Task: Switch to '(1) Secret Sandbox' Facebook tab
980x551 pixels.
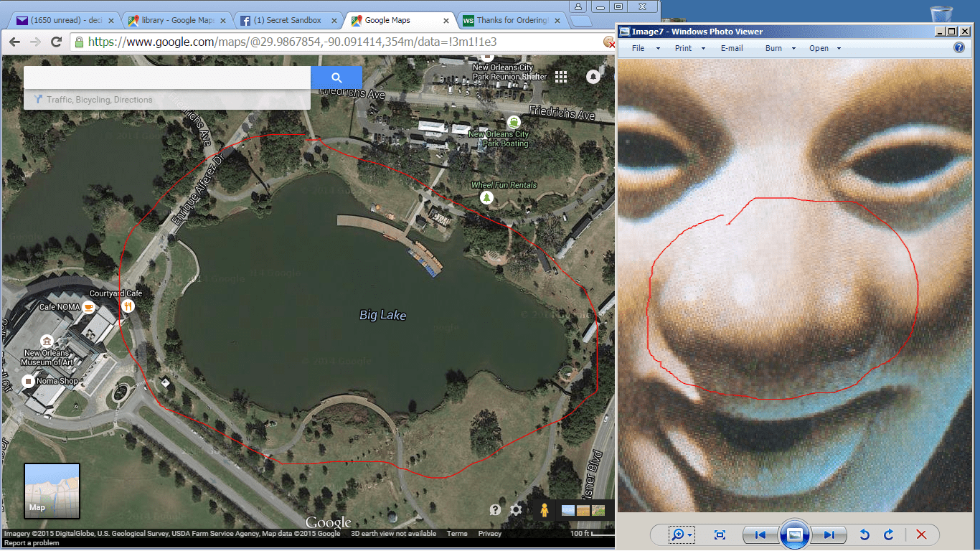Action: point(287,20)
